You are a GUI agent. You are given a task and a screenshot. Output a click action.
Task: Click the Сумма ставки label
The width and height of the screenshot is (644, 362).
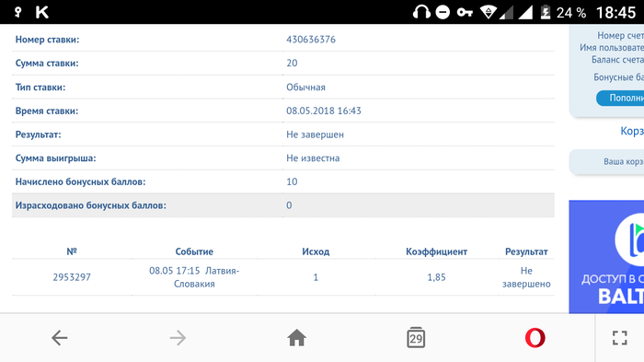click(47, 64)
